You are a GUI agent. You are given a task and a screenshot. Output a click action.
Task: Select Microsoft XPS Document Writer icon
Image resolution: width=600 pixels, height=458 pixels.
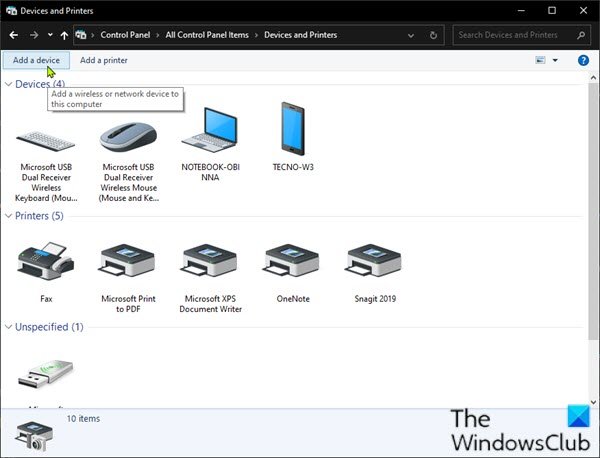210,261
